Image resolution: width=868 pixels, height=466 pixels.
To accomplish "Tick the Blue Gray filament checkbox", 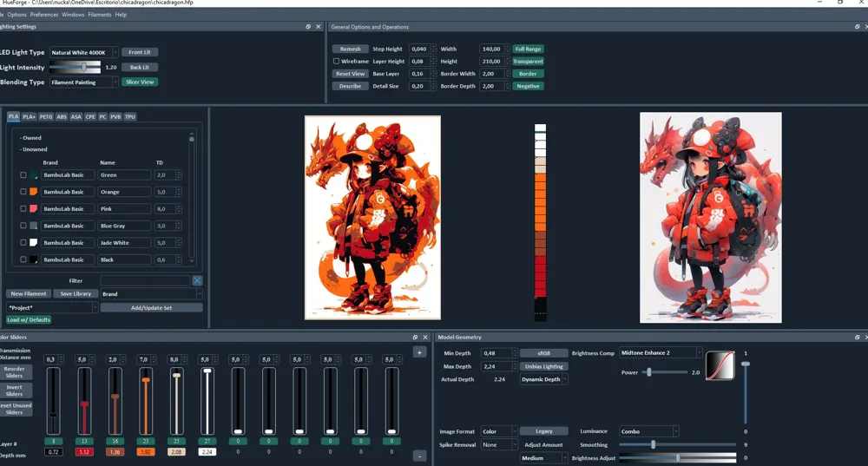I will tap(23, 226).
